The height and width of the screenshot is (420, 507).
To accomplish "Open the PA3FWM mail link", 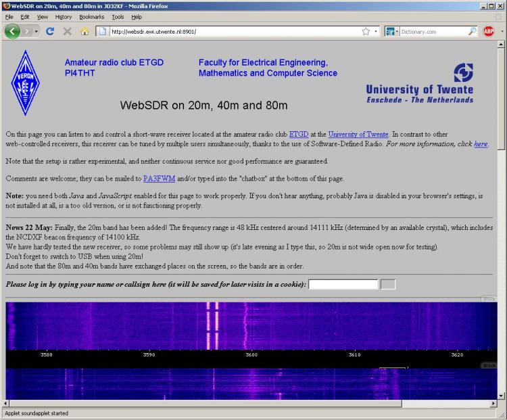I will pos(159,179).
